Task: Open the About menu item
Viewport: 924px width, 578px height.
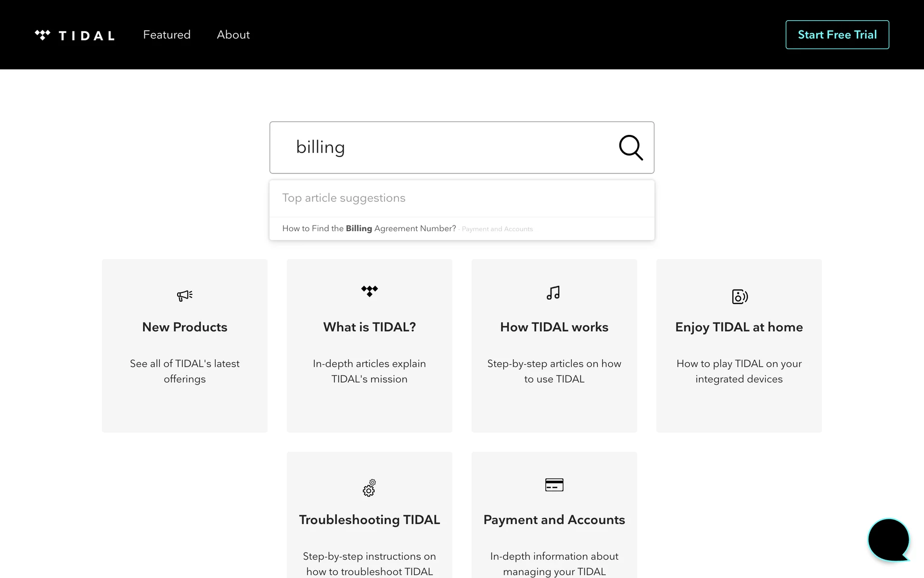Action: pos(233,35)
